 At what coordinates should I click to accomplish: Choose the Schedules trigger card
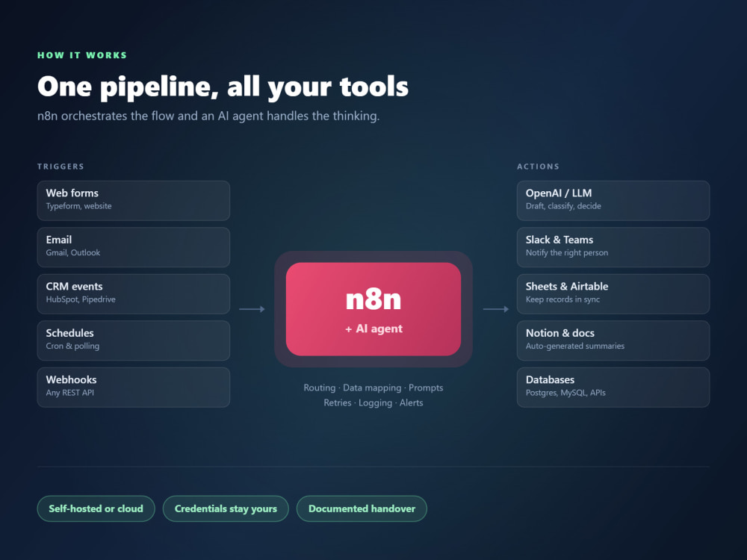coord(134,340)
